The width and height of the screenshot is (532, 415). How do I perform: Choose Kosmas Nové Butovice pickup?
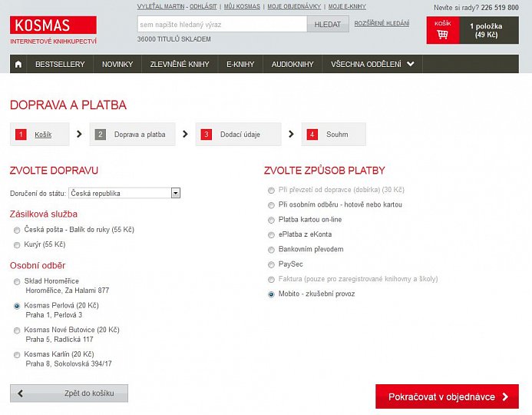click(17, 330)
